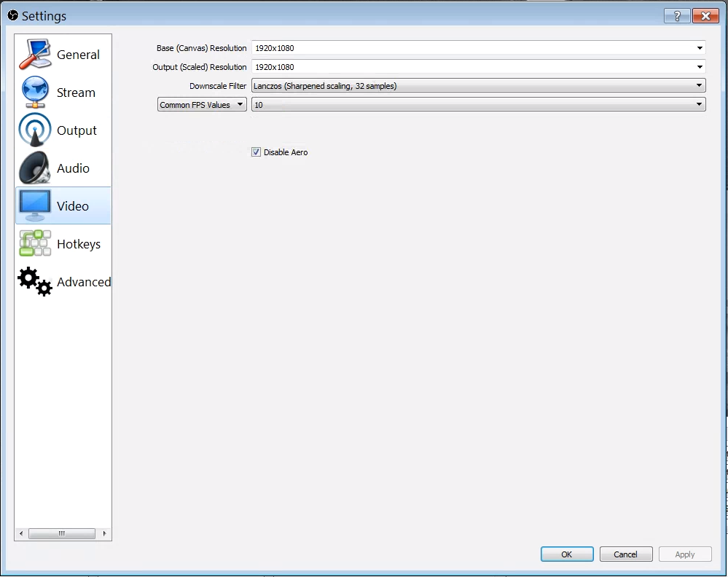This screenshot has width=728, height=577.
Task: Open the Common FPS Values type dropdown
Action: tap(202, 104)
